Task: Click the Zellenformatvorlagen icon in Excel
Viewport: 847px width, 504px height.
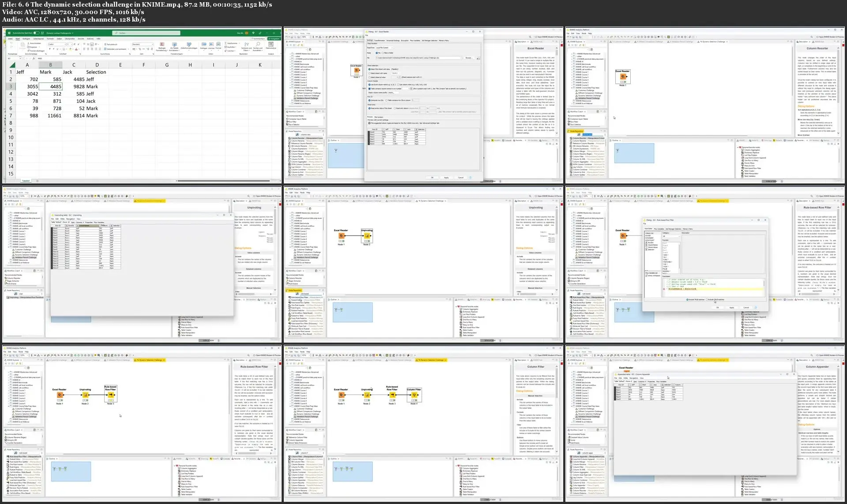Action: click(x=189, y=44)
